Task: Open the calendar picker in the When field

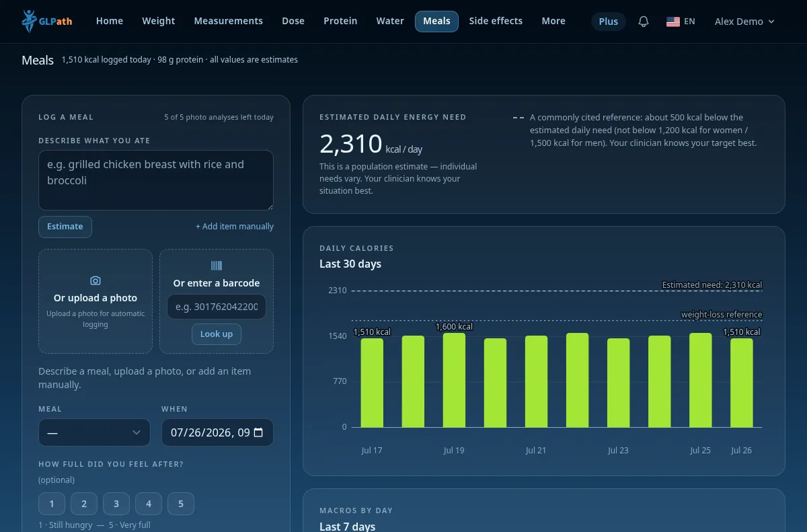Action: 258,432
